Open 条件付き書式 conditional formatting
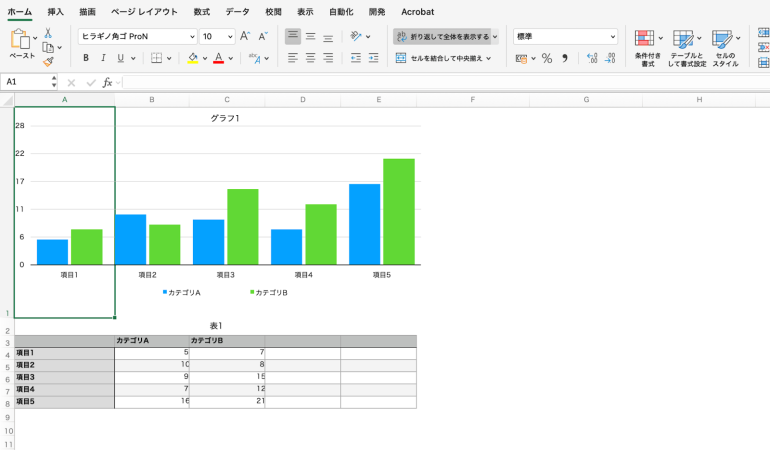This screenshot has height=450, width=770. 648,48
